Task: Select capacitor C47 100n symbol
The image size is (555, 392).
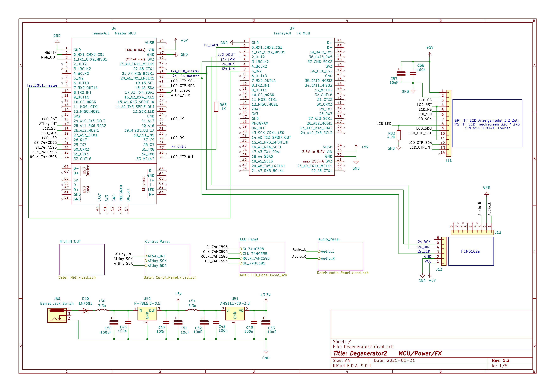Action: click(x=166, y=322)
